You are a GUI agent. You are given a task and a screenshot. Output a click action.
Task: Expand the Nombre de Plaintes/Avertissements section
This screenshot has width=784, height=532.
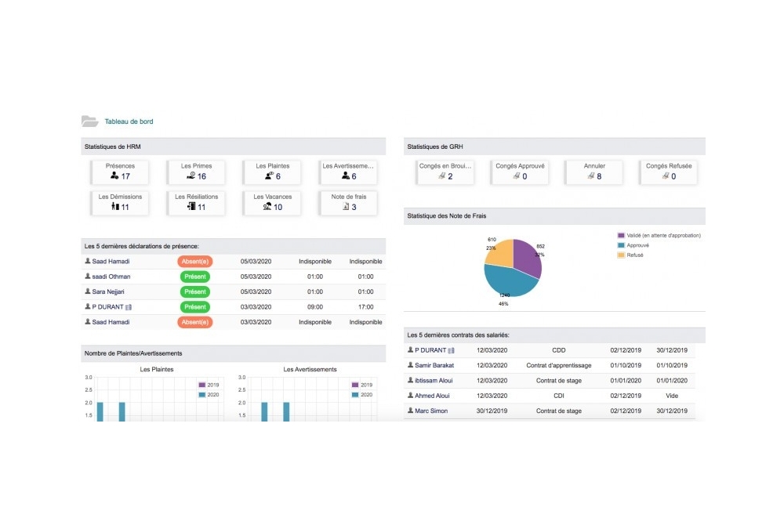click(x=233, y=353)
